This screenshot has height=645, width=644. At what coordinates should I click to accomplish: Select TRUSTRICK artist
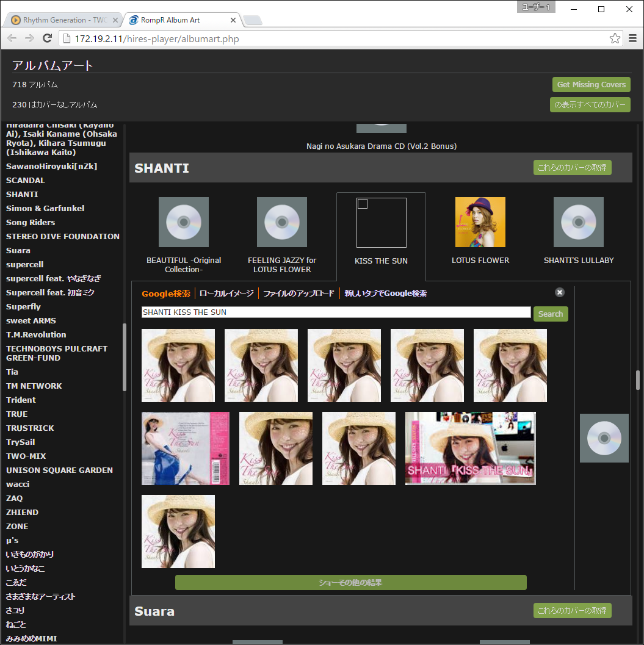pyautogui.click(x=30, y=428)
